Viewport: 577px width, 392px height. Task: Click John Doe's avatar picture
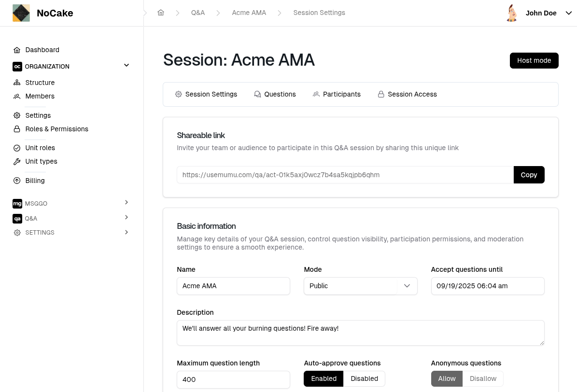pyautogui.click(x=512, y=13)
